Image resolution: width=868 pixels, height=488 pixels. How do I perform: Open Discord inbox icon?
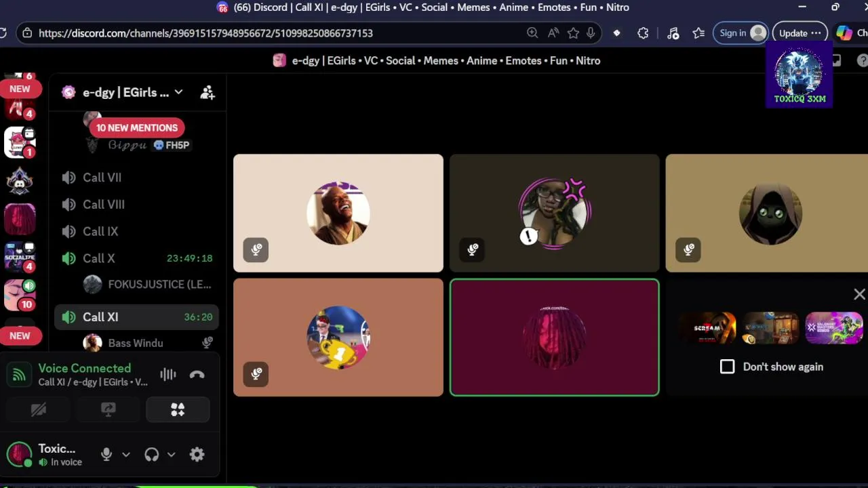(836, 60)
